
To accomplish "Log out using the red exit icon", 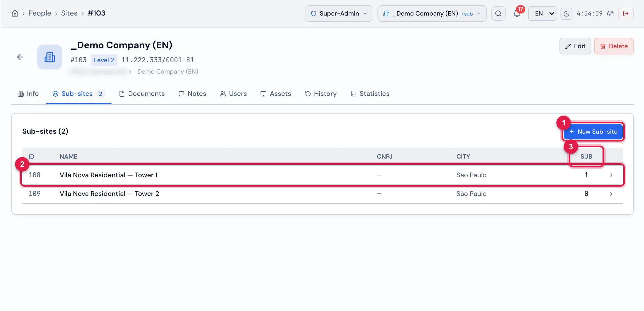I will coord(626,13).
